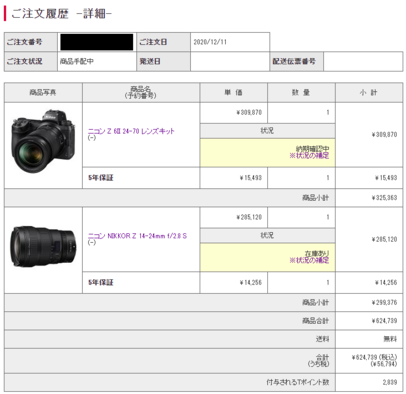Click the empty shipping date cell
This screenshot has height=394, width=406.
point(230,61)
